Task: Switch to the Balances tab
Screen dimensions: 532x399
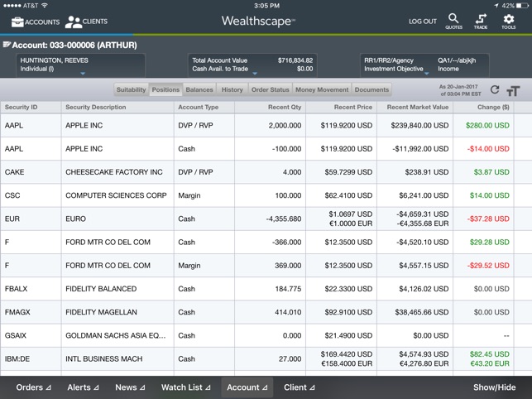Action: (199, 89)
